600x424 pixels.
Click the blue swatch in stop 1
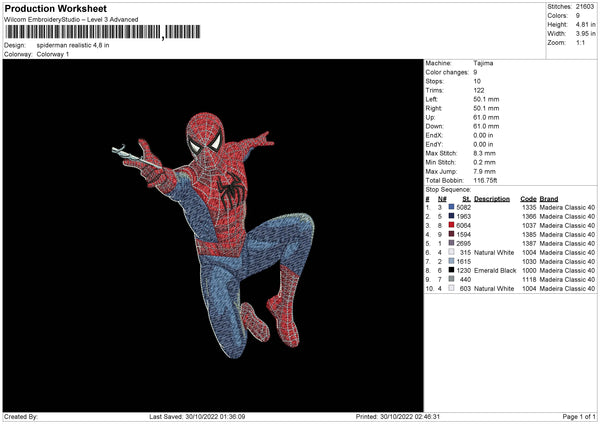pos(452,207)
